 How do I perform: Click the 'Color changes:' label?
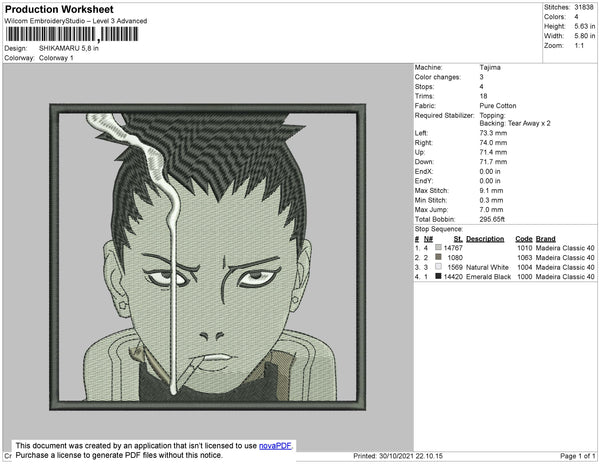tap(438, 77)
